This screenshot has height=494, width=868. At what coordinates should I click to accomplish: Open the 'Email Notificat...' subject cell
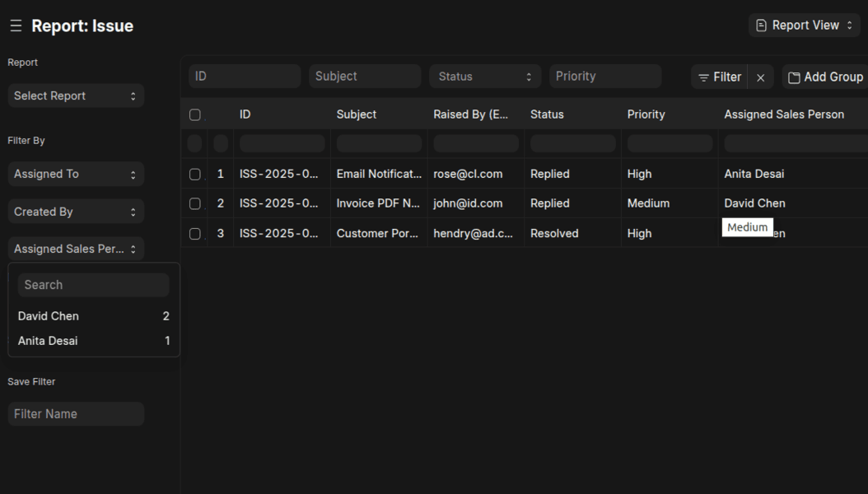click(379, 174)
